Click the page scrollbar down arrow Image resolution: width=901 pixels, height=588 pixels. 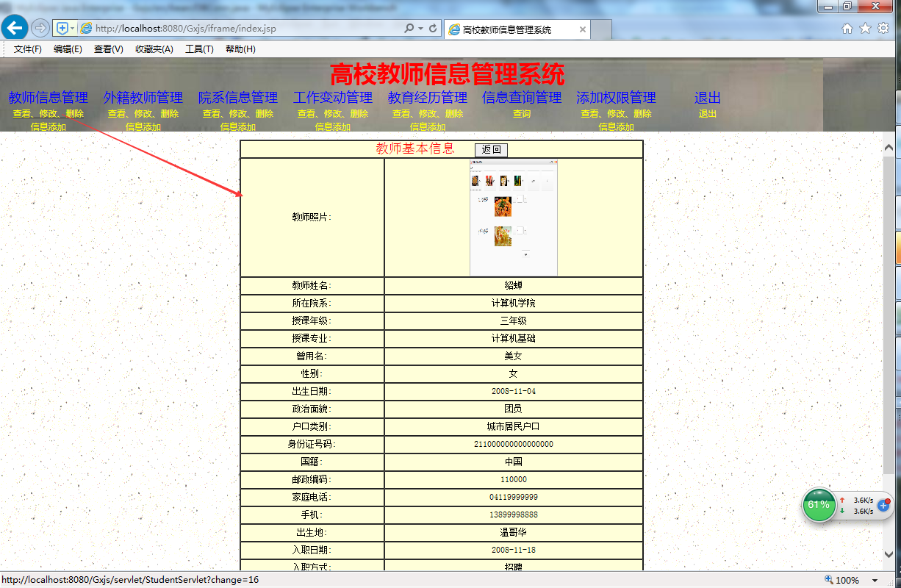click(x=889, y=554)
